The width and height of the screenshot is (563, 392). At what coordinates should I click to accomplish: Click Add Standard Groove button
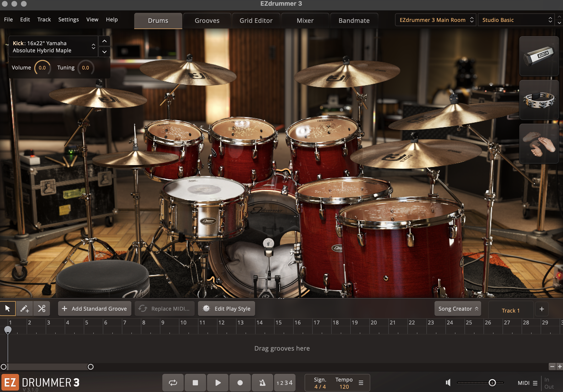95,309
